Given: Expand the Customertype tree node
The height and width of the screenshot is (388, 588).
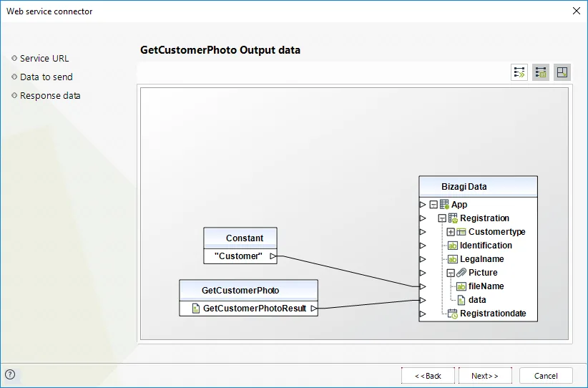Looking at the screenshot, I should [451, 232].
